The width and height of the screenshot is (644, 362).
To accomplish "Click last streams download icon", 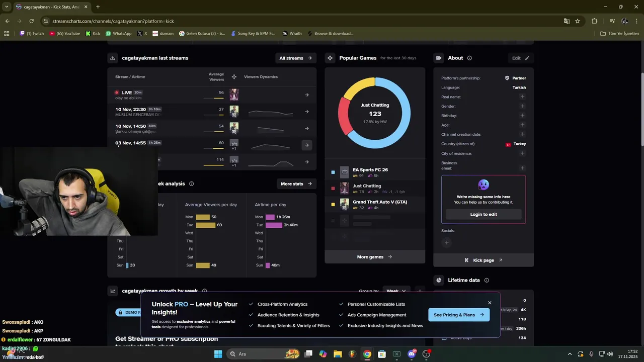I will coord(113,58).
